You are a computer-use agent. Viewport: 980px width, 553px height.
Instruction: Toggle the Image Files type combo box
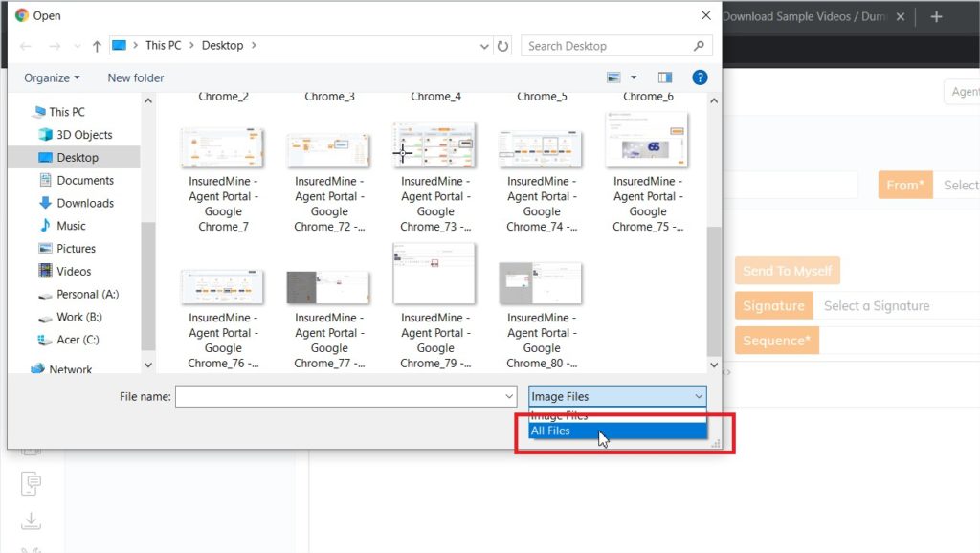click(x=617, y=396)
